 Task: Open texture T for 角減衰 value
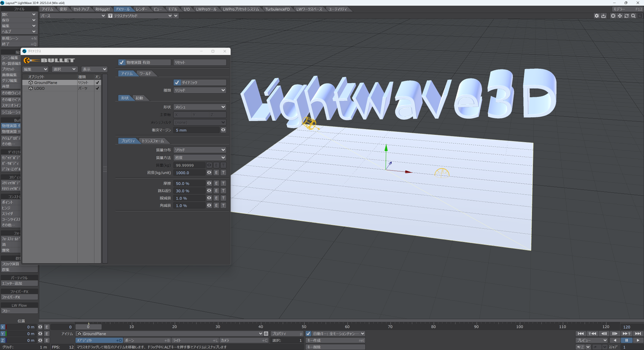tap(223, 205)
